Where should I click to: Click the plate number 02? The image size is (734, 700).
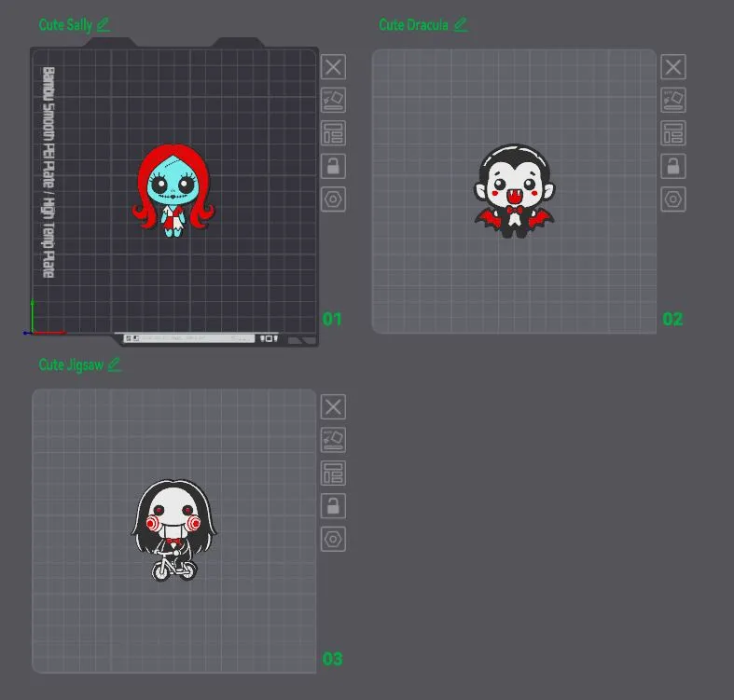click(x=672, y=319)
